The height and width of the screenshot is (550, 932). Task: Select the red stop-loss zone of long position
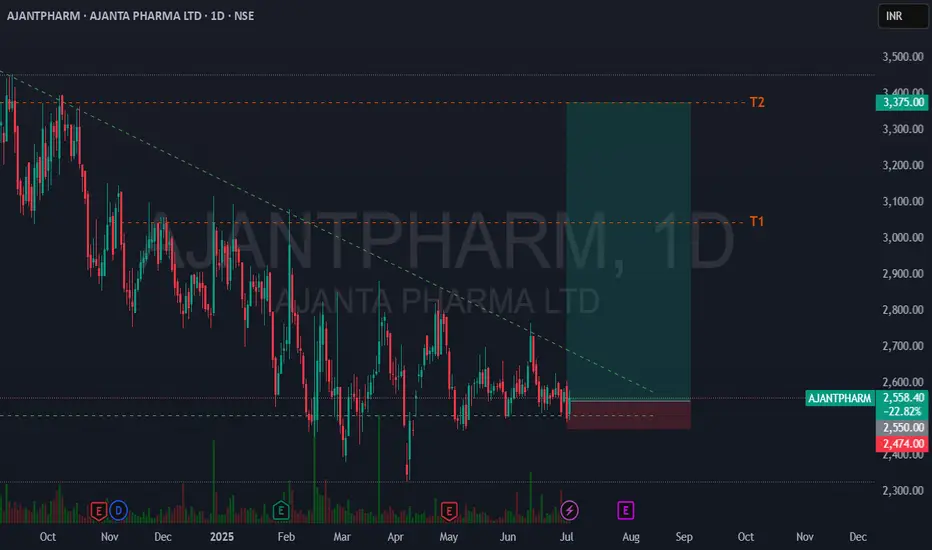pyautogui.click(x=628, y=415)
